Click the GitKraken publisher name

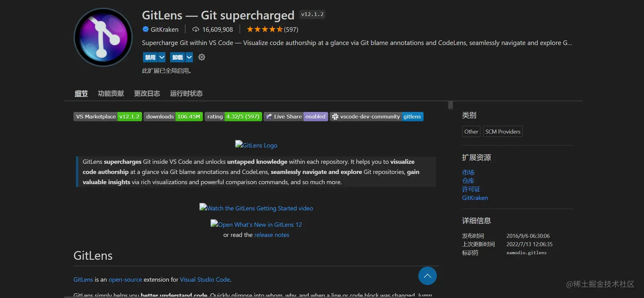[x=164, y=29]
